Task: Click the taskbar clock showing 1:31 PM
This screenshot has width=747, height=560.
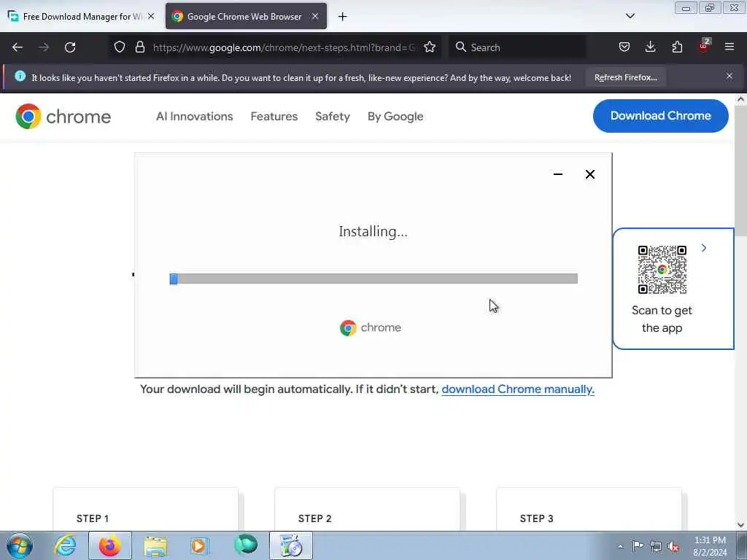Action: pos(710,546)
